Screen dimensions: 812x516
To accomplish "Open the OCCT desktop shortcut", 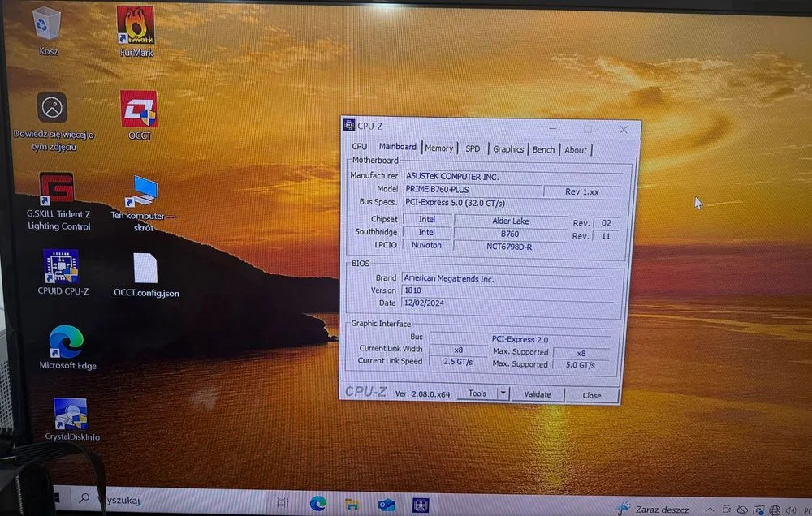I will coord(139,110).
